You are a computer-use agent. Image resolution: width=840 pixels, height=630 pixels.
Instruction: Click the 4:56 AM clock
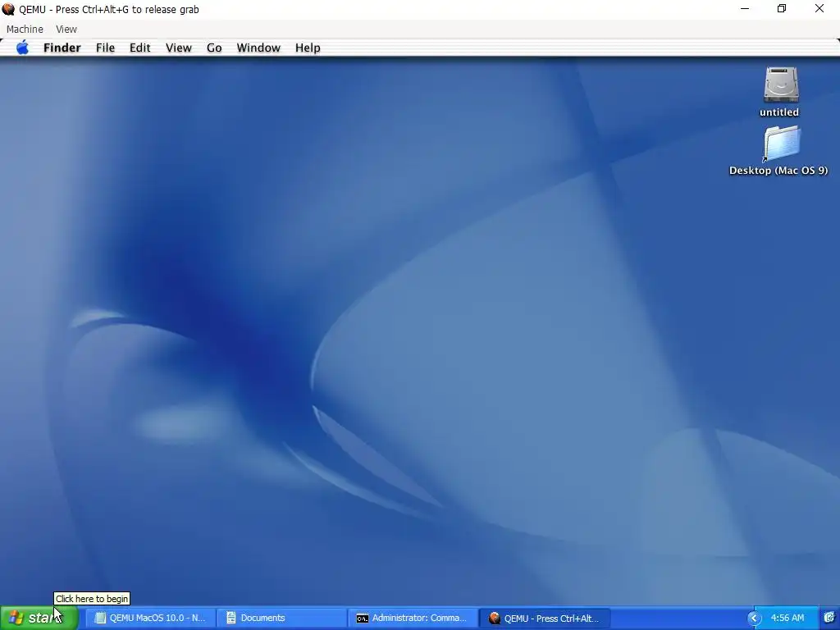[787, 618]
